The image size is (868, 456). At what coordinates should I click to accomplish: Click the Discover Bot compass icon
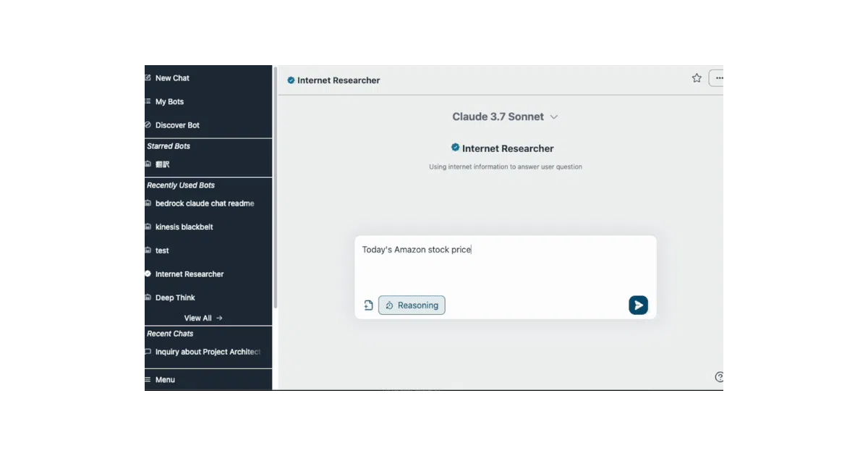pyautogui.click(x=148, y=124)
